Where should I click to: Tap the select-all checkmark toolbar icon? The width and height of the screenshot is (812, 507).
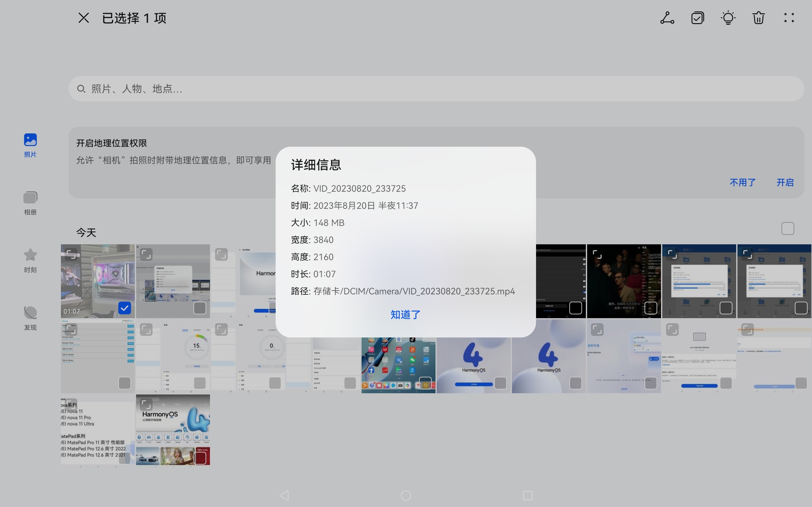pyautogui.click(x=697, y=18)
